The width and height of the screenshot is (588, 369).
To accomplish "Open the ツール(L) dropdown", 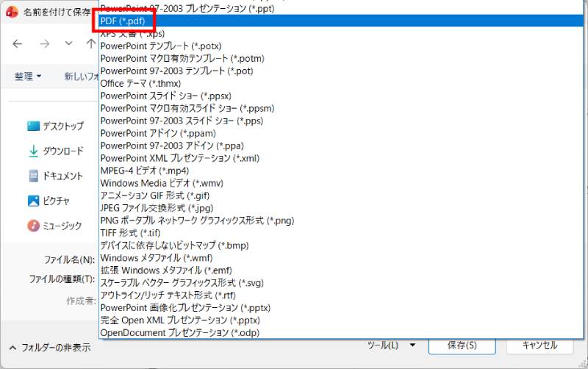I will 391,345.
